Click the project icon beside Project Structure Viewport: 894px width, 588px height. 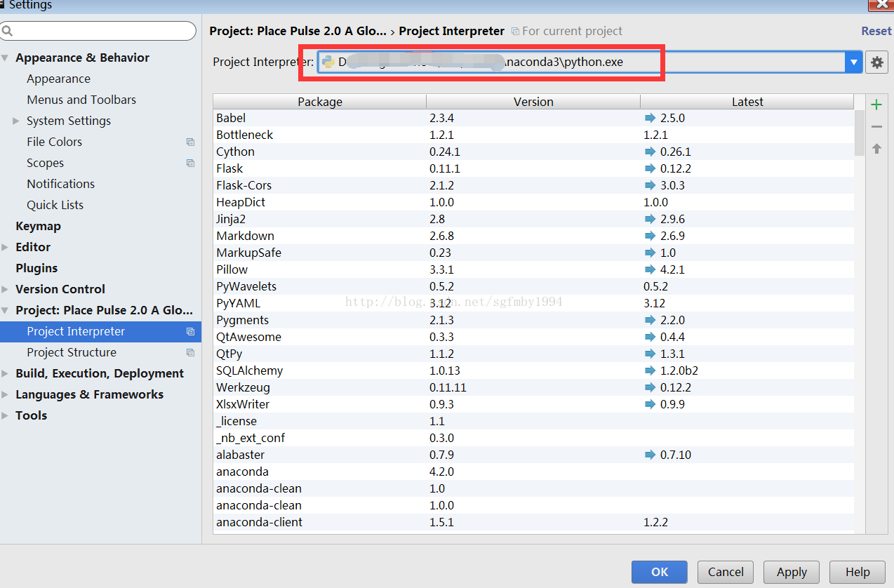[x=190, y=352]
